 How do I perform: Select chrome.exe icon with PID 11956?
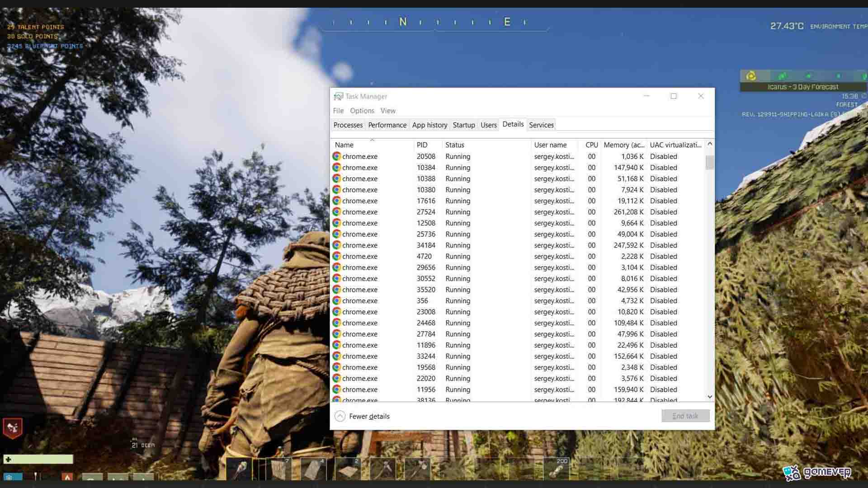[337, 389]
